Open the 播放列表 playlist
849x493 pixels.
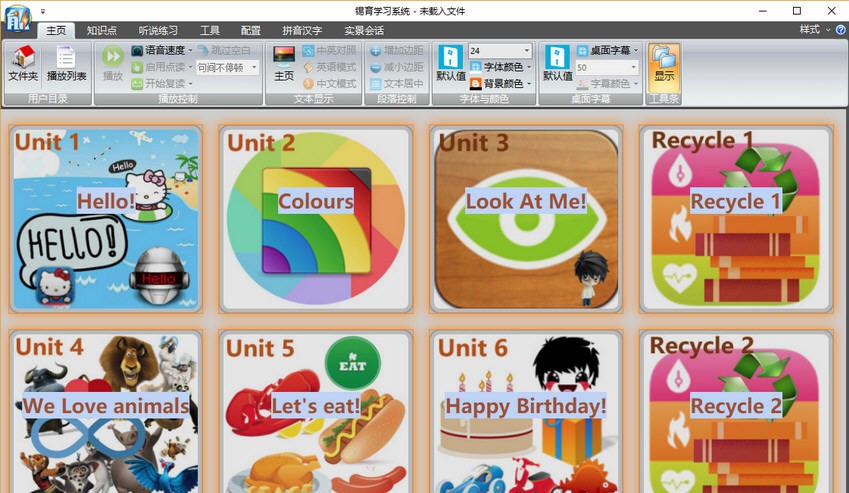[x=66, y=64]
